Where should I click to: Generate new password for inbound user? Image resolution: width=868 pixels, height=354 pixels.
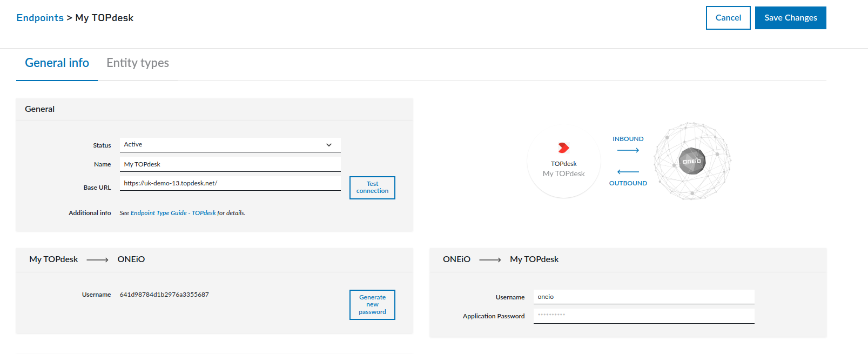click(x=372, y=305)
